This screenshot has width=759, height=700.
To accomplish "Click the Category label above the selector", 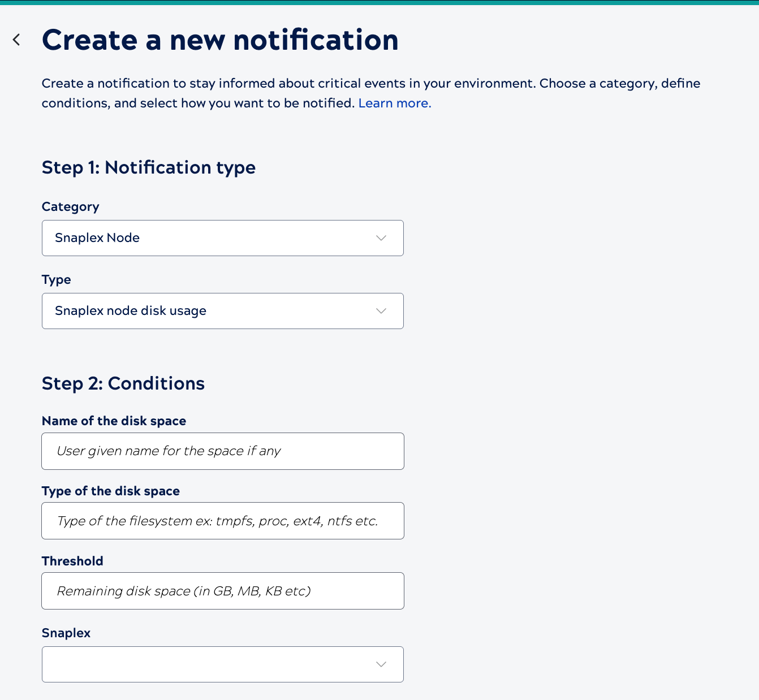I will pos(70,207).
